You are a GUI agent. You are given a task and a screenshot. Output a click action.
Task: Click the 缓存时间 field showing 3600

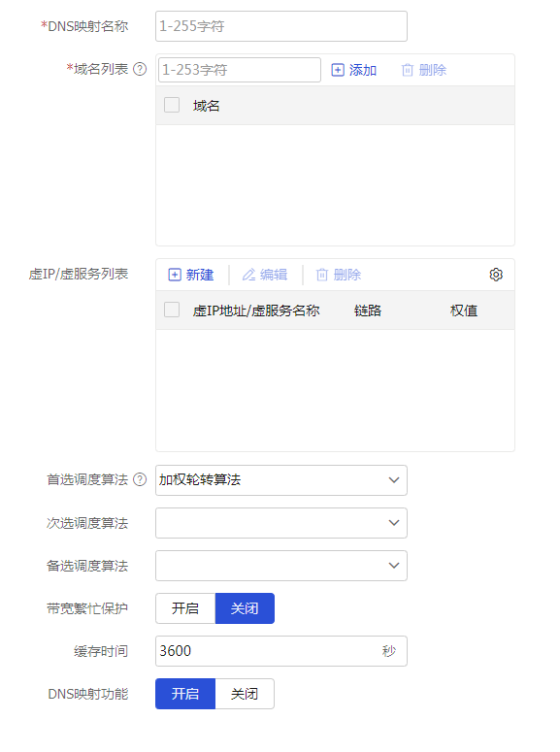point(281,651)
